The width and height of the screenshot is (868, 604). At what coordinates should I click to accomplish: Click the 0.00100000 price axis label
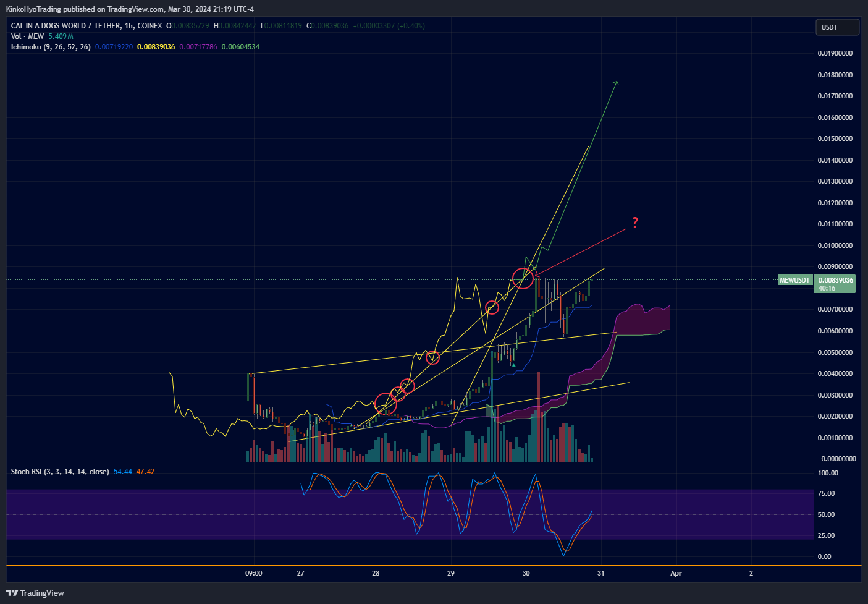point(835,438)
